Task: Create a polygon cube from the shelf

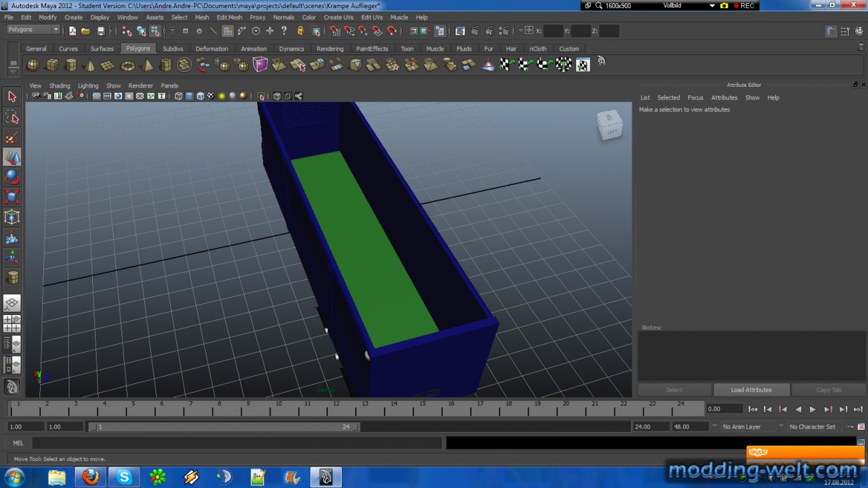Action: [51, 65]
